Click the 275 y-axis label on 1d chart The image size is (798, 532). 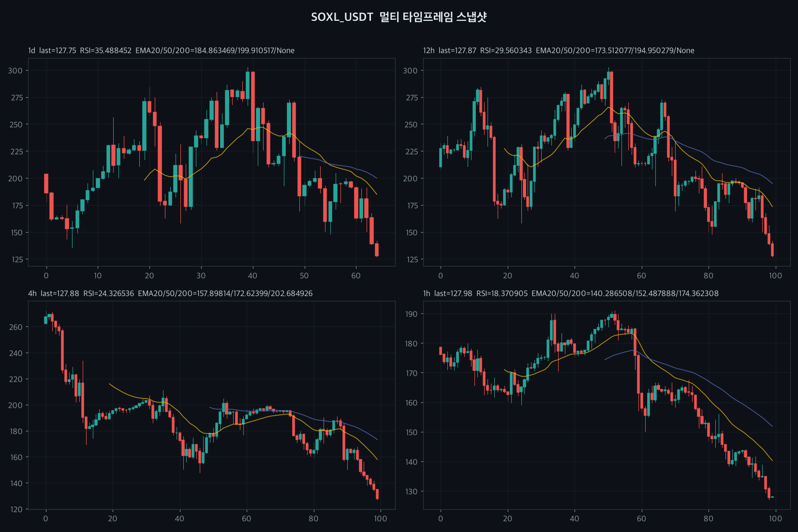[x=16, y=98]
